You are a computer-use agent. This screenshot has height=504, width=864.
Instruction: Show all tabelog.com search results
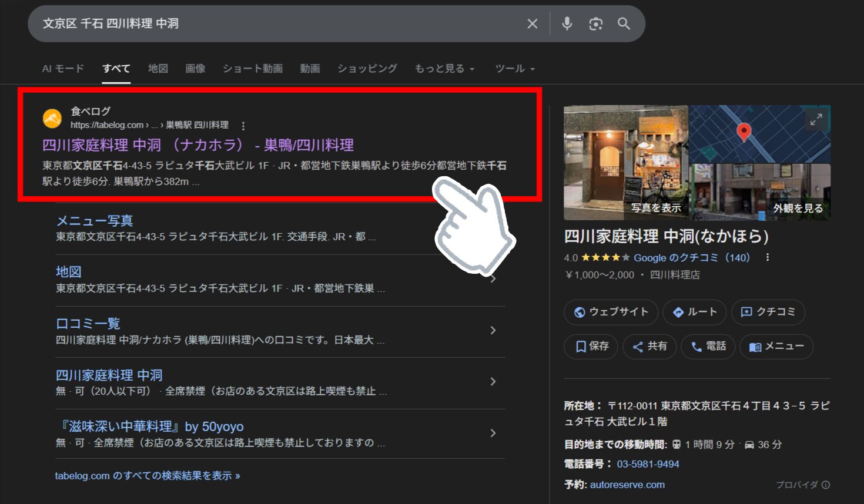coord(145,475)
